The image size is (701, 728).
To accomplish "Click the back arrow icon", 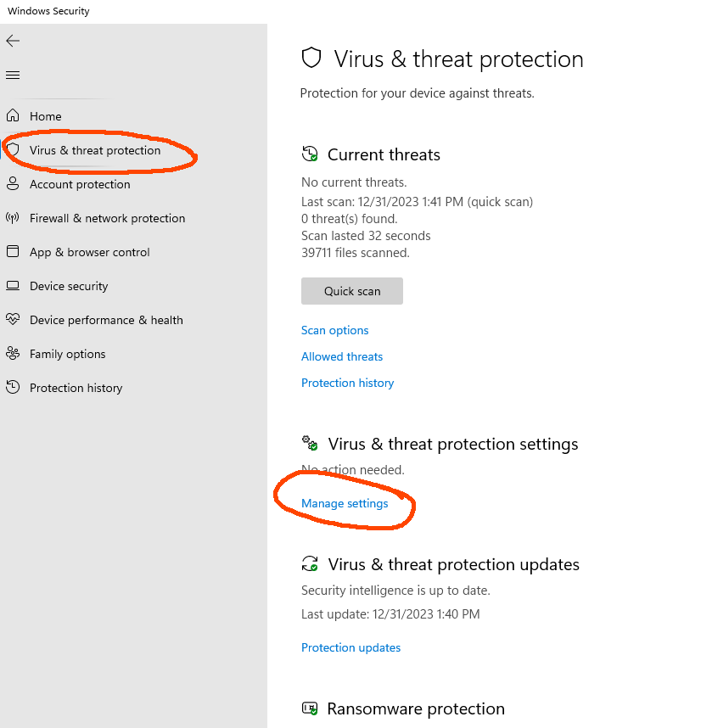I will [13, 41].
